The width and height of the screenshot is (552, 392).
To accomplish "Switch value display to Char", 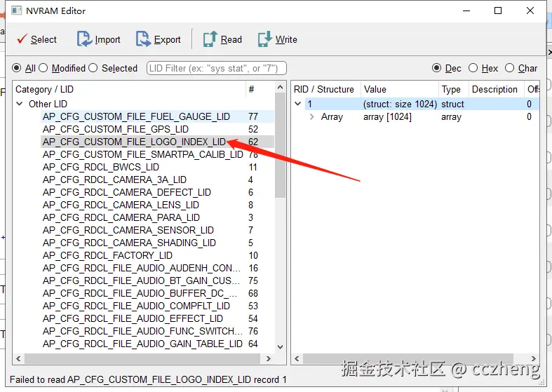I will 509,68.
